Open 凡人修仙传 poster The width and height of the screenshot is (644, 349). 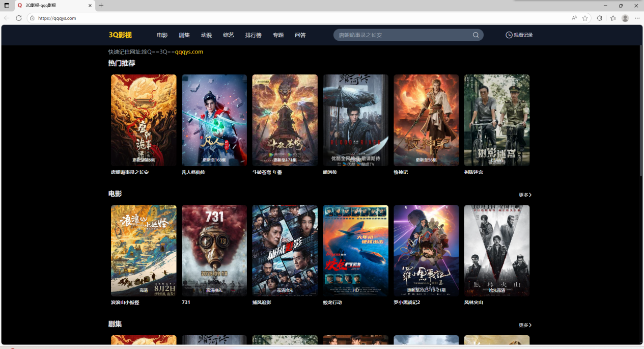[214, 120]
